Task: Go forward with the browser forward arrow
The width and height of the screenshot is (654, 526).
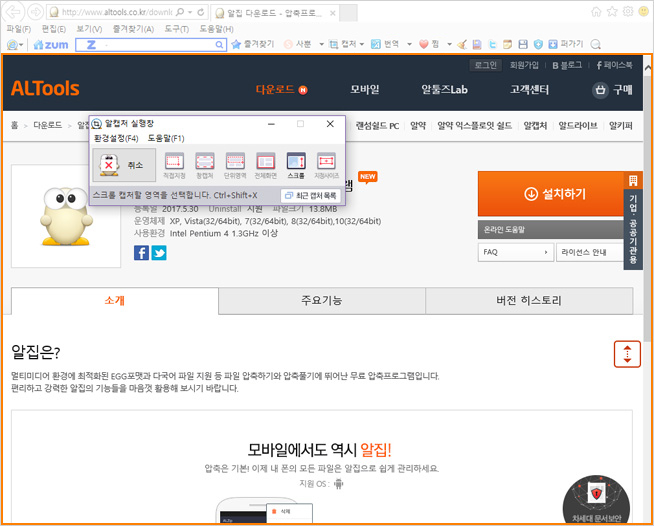Action: (35, 12)
